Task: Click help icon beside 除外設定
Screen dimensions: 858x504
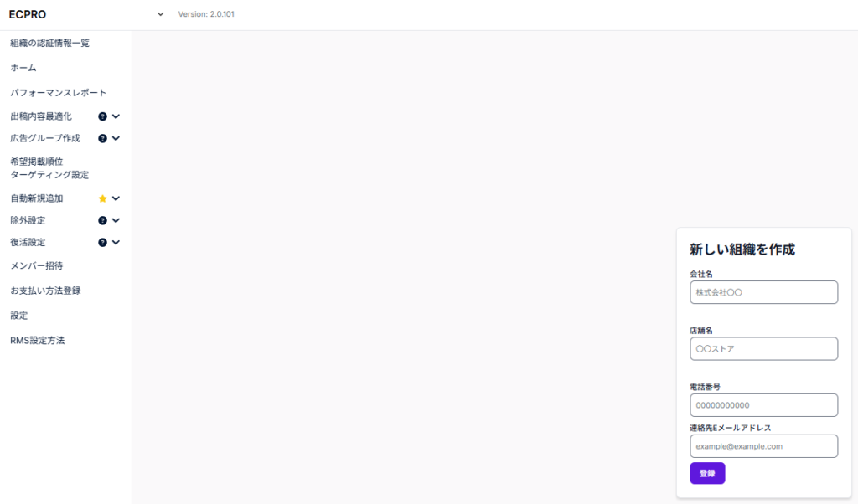Action: (102, 220)
